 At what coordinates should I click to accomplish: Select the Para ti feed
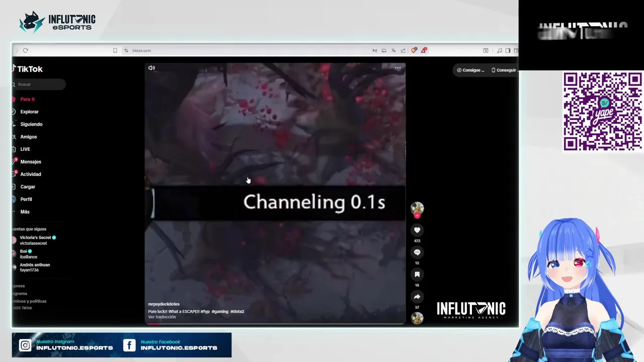27,99
